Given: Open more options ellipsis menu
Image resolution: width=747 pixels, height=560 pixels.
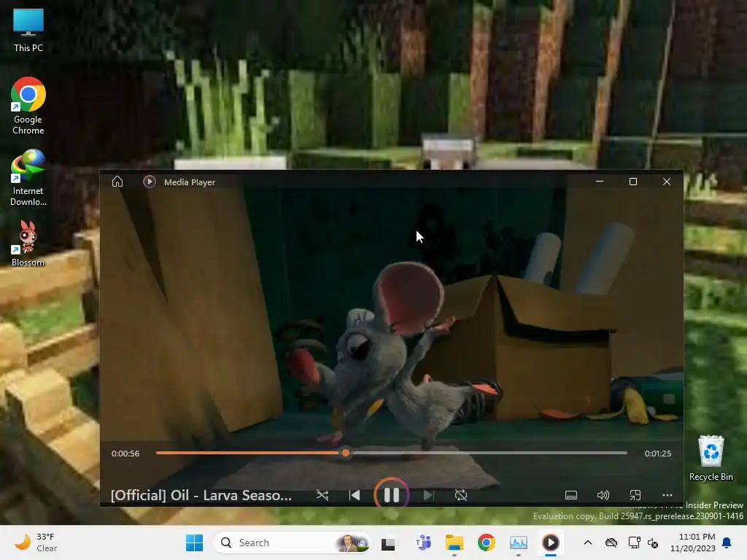Looking at the screenshot, I should tap(667, 495).
